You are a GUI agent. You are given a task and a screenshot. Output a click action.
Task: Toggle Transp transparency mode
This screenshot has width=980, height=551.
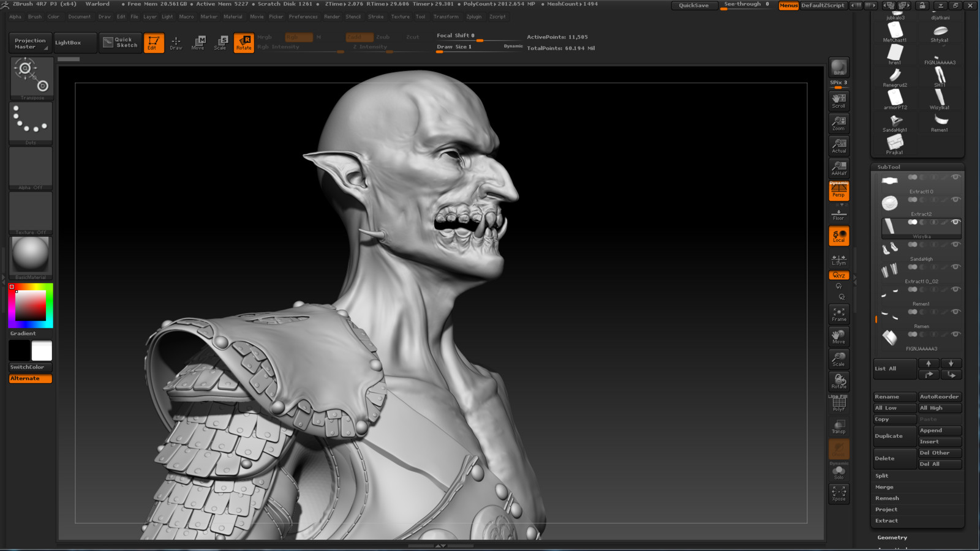click(x=839, y=426)
